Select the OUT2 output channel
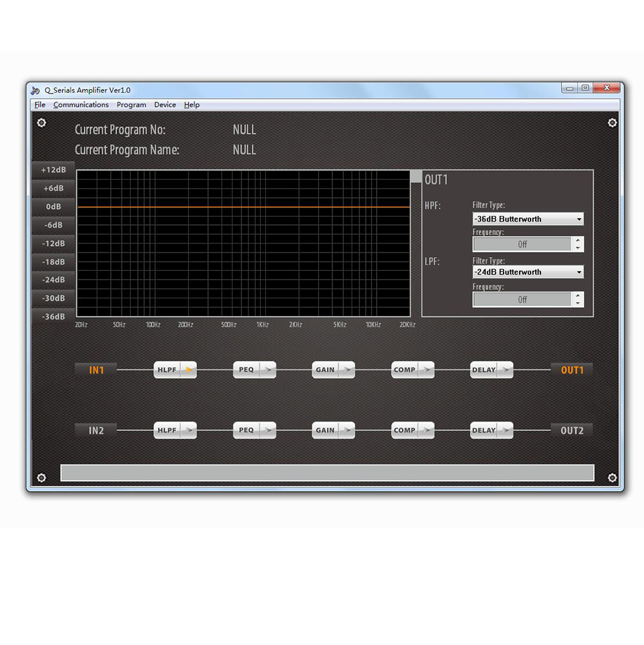This screenshot has width=644, height=645. [x=571, y=430]
